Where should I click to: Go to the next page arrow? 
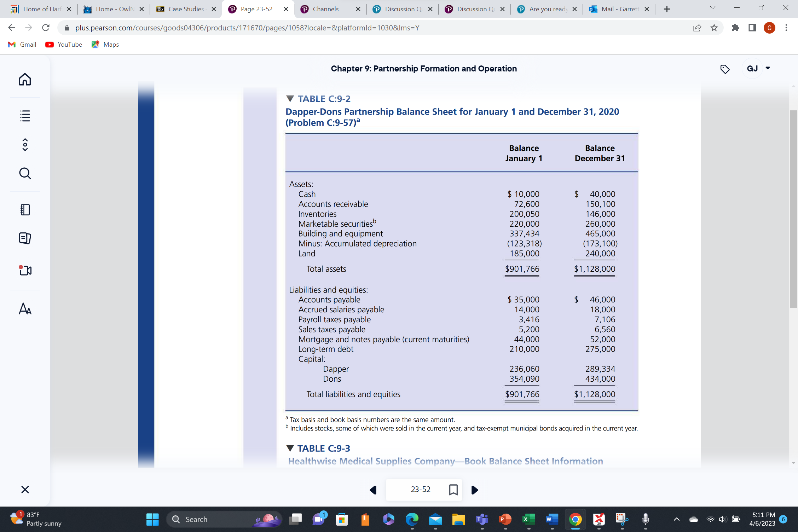(475, 490)
